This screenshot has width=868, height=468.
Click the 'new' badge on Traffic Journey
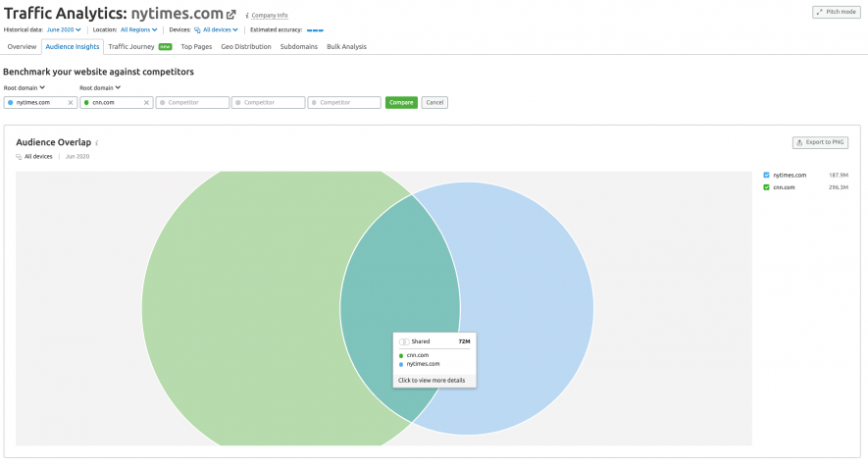click(165, 47)
